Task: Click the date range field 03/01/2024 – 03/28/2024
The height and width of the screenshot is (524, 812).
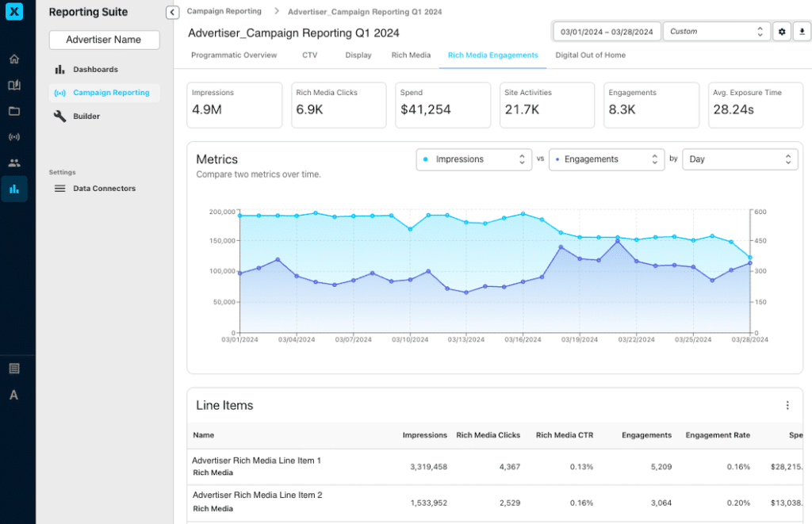Action: pyautogui.click(x=607, y=32)
